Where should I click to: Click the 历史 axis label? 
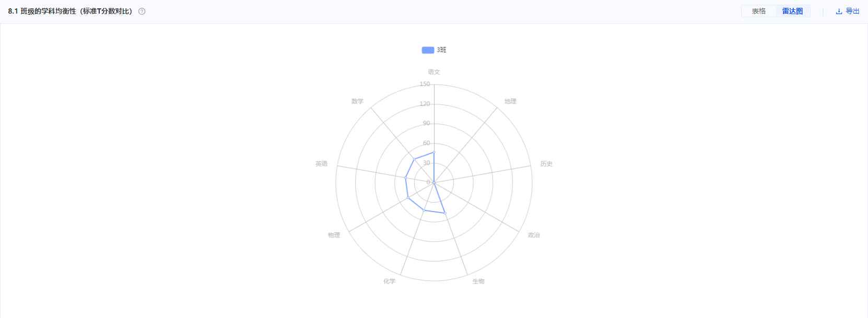tap(546, 164)
